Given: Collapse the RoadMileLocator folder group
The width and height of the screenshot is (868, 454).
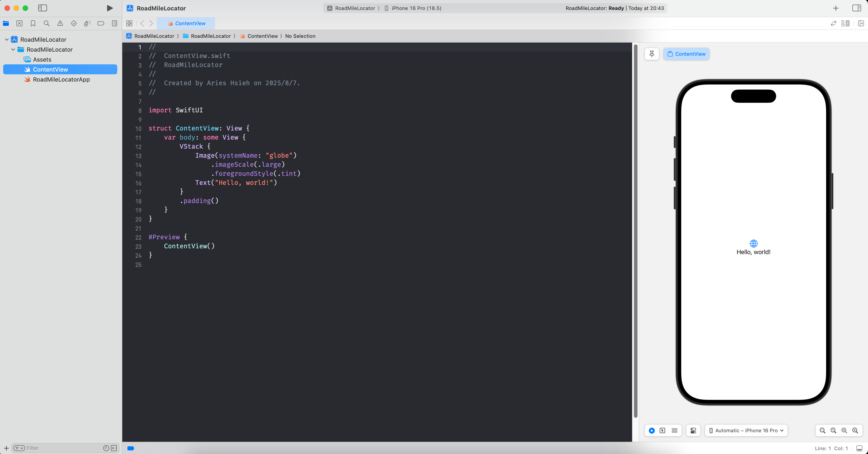Looking at the screenshot, I should pyautogui.click(x=13, y=50).
